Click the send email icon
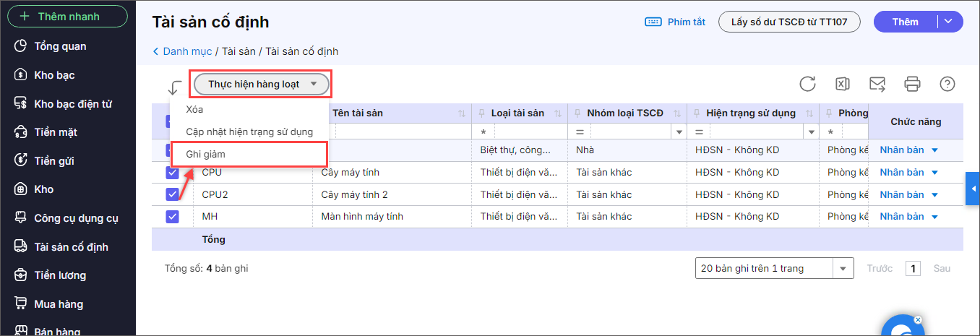 (877, 84)
